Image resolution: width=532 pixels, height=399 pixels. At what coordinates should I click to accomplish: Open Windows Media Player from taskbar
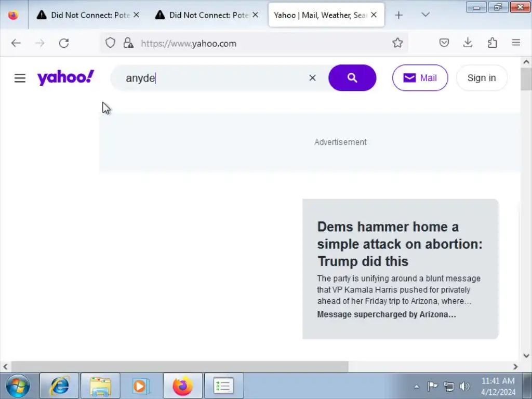(x=140, y=386)
